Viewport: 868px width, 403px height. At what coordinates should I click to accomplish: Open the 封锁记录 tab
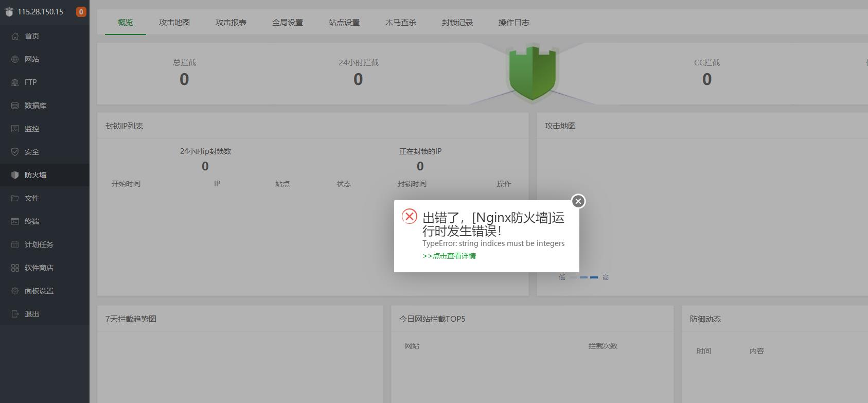click(x=457, y=22)
